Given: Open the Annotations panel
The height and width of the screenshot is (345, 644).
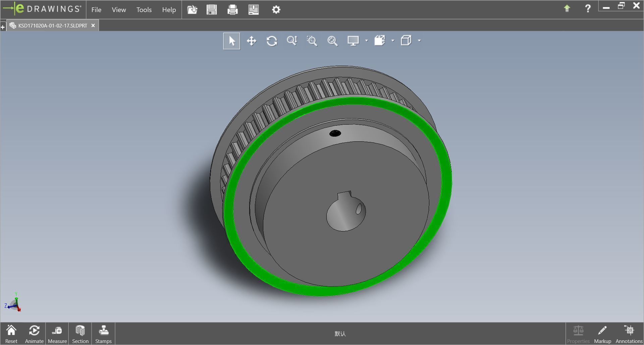Looking at the screenshot, I should click(x=629, y=334).
